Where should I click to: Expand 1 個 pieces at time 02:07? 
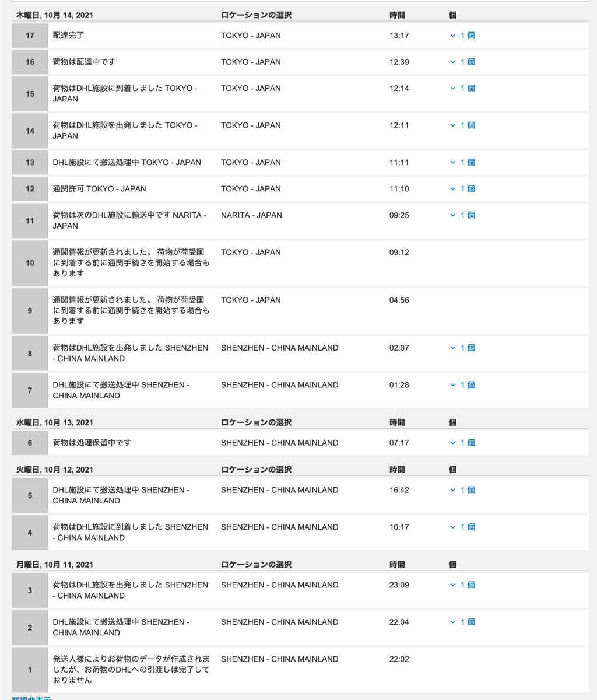[462, 348]
